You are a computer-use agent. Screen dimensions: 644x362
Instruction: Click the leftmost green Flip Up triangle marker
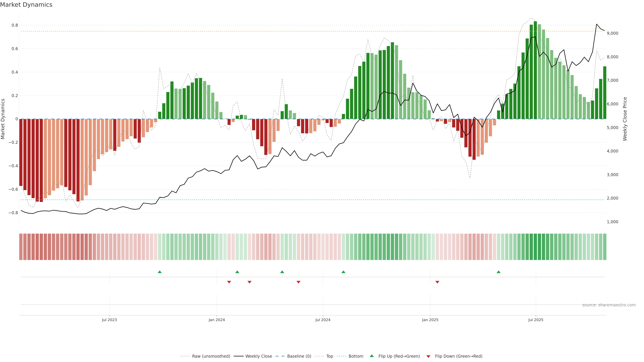160,272
